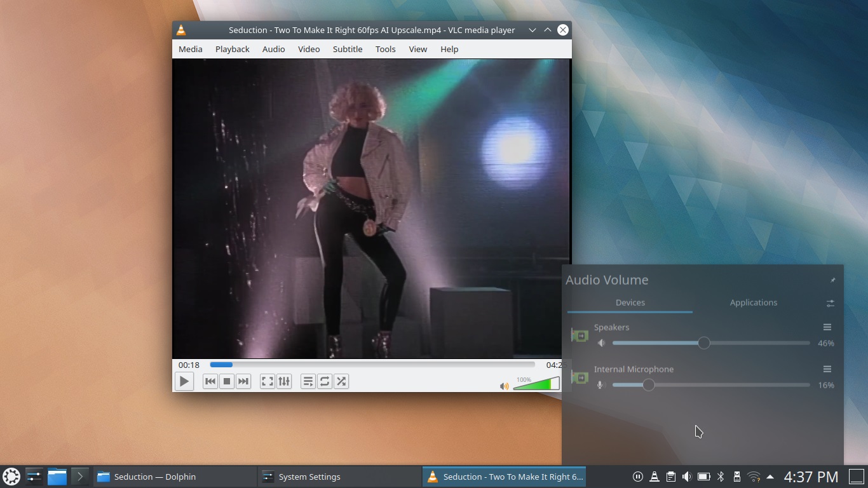Click the 4:37 PM clock
The width and height of the screenshot is (868, 488).
point(811,477)
